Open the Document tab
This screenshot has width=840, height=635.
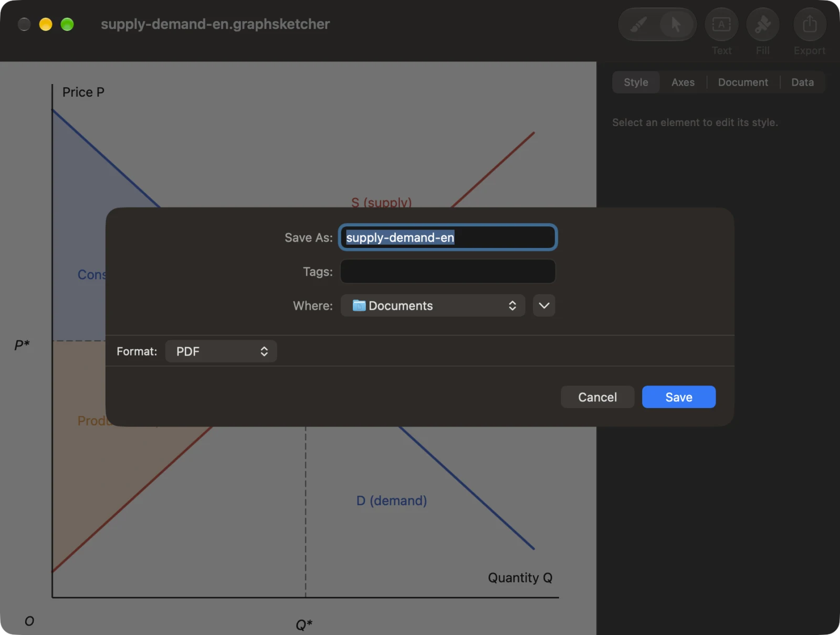743,82
